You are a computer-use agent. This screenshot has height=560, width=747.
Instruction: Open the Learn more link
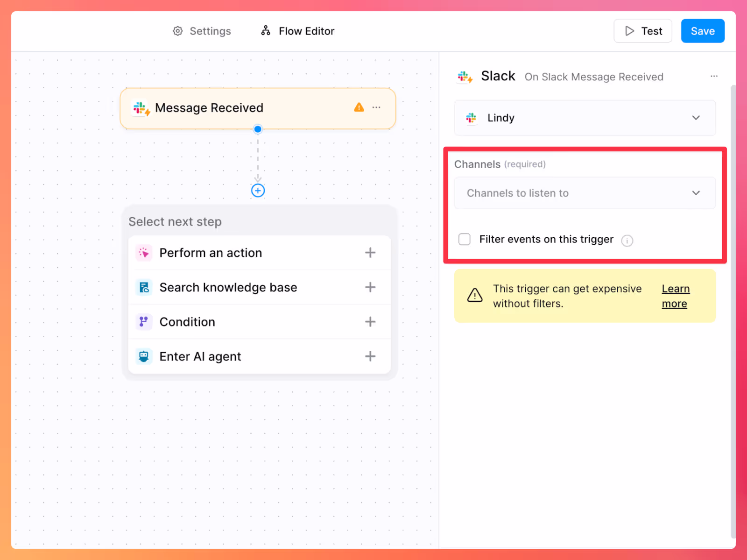(x=676, y=296)
